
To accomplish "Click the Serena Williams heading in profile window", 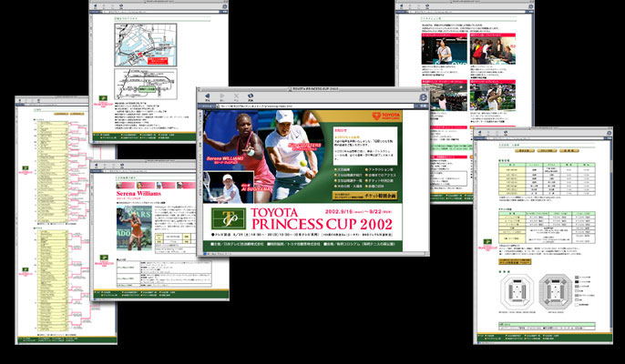I will (138, 194).
